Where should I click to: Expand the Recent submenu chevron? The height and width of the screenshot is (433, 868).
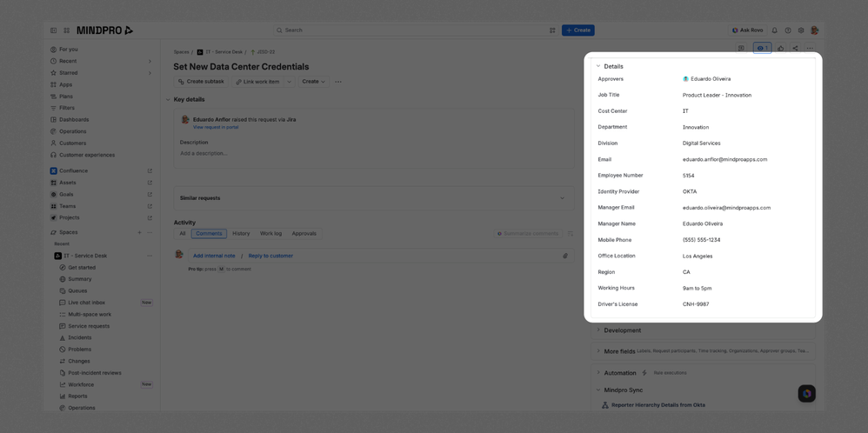150,61
